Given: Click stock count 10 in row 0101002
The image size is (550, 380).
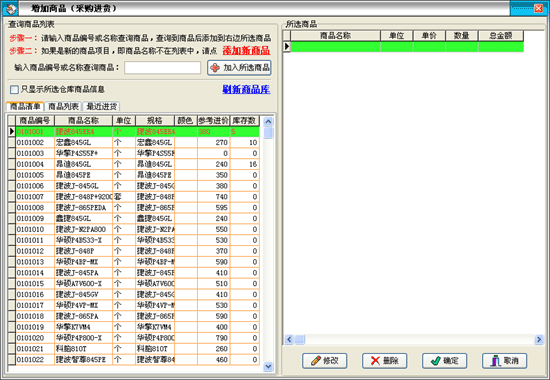Looking at the screenshot, I should tap(253, 142).
